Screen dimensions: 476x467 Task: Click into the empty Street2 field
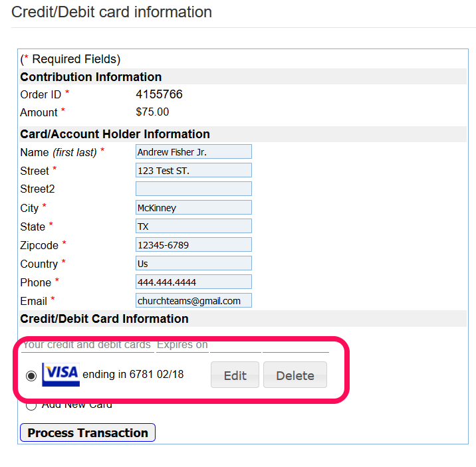pyautogui.click(x=193, y=189)
